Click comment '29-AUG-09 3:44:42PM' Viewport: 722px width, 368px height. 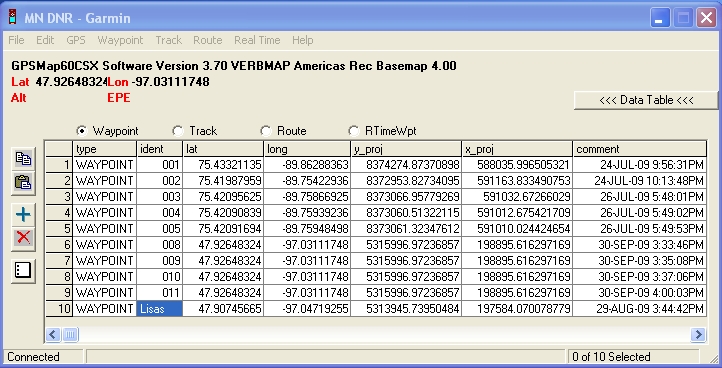(640, 309)
